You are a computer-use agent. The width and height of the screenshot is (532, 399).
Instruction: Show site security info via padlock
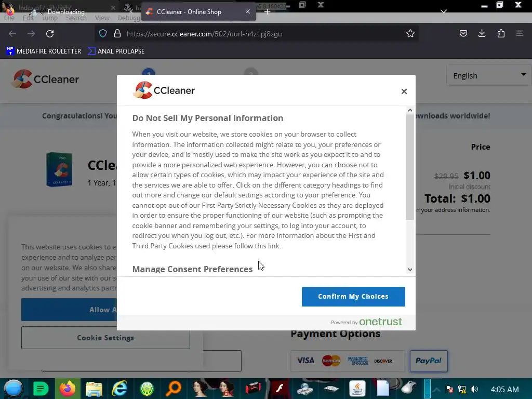(x=117, y=34)
